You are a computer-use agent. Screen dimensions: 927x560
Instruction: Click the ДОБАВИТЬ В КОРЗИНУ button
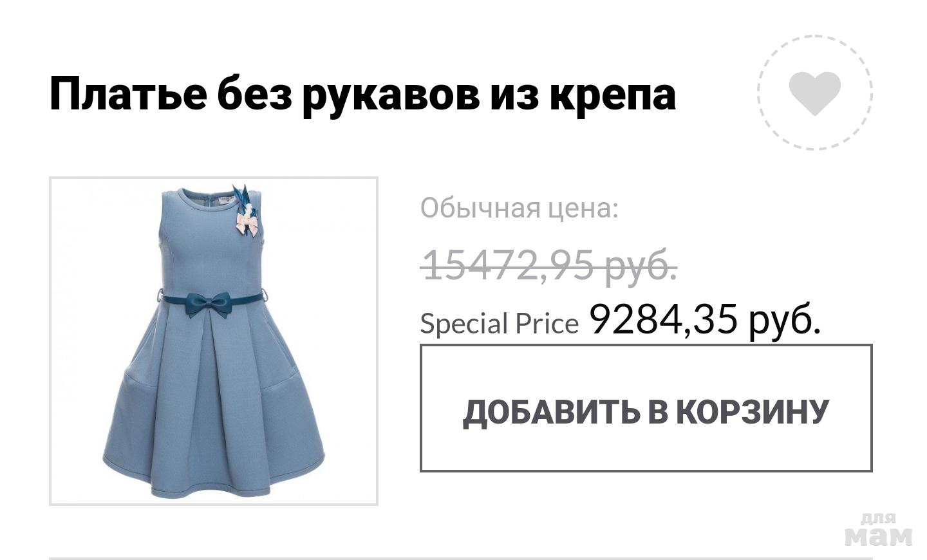[646, 408]
